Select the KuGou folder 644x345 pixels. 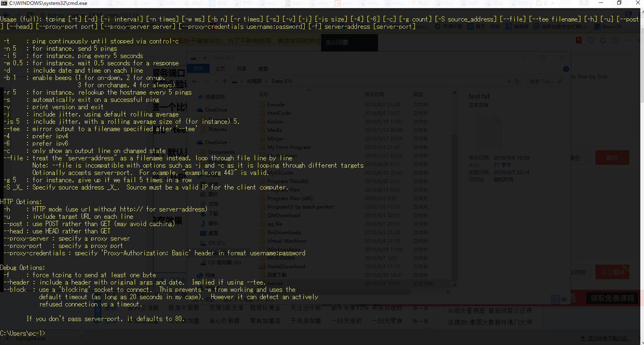[x=275, y=122]
